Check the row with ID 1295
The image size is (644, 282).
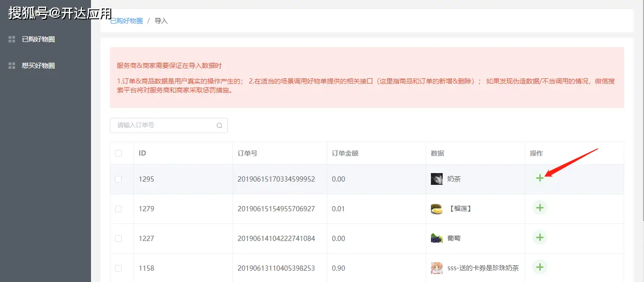click(x=118, y=179)
